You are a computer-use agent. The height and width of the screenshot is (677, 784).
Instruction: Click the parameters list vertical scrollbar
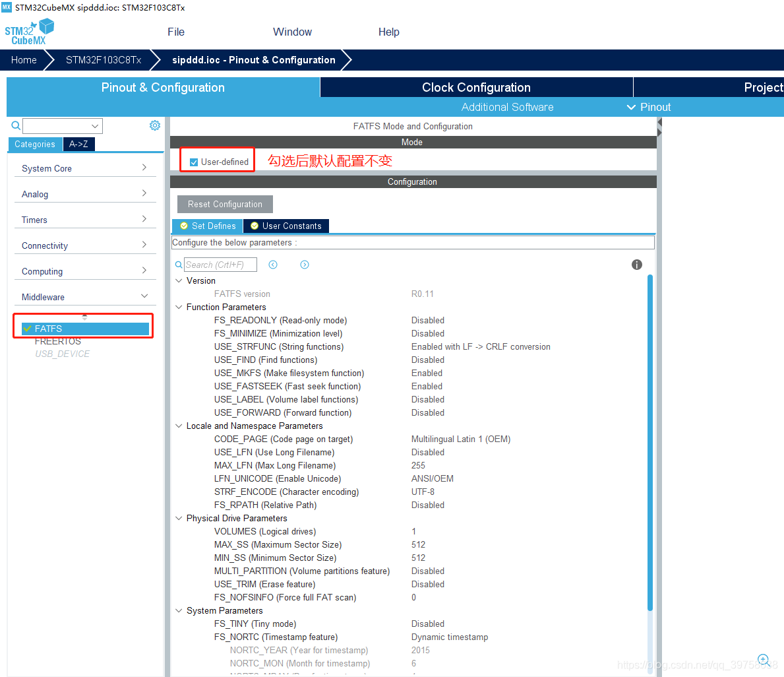[x=650, y=443]
